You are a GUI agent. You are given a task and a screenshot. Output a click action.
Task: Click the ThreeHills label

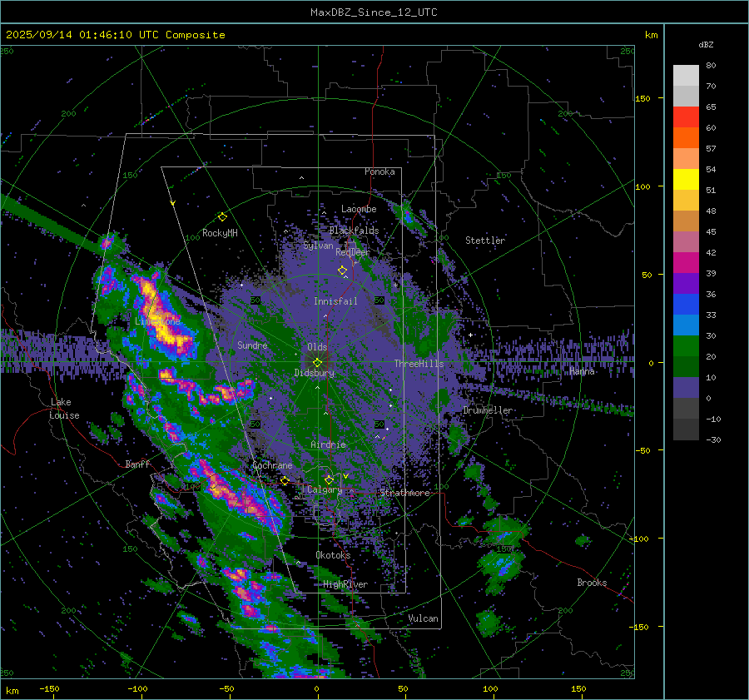419,364
